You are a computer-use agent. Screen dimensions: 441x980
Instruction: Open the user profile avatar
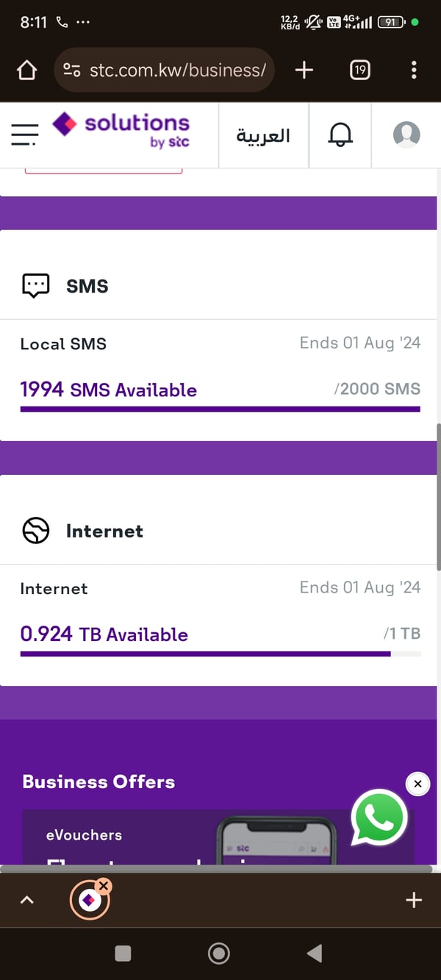point(406,135)
